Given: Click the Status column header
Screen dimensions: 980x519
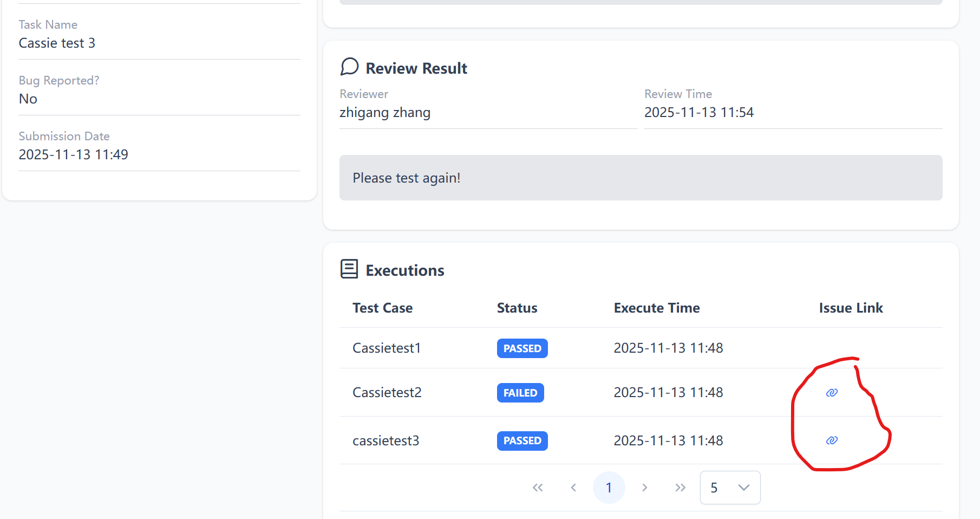Looking at the screenshot, I should click(x=517, y=308).
